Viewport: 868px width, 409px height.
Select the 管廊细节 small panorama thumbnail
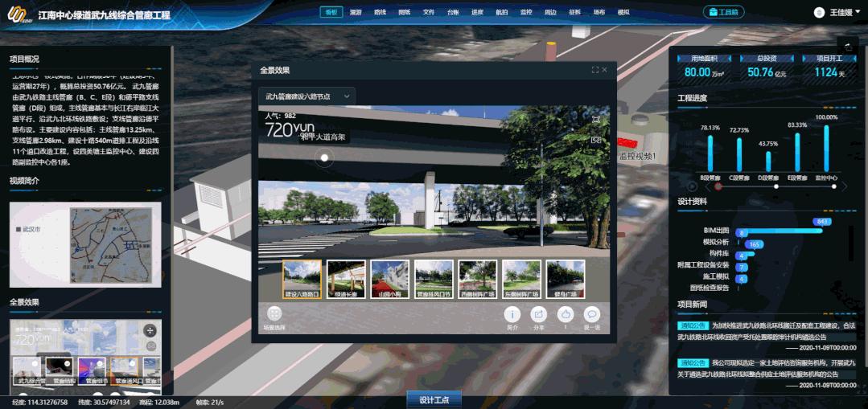pos(93,371)
